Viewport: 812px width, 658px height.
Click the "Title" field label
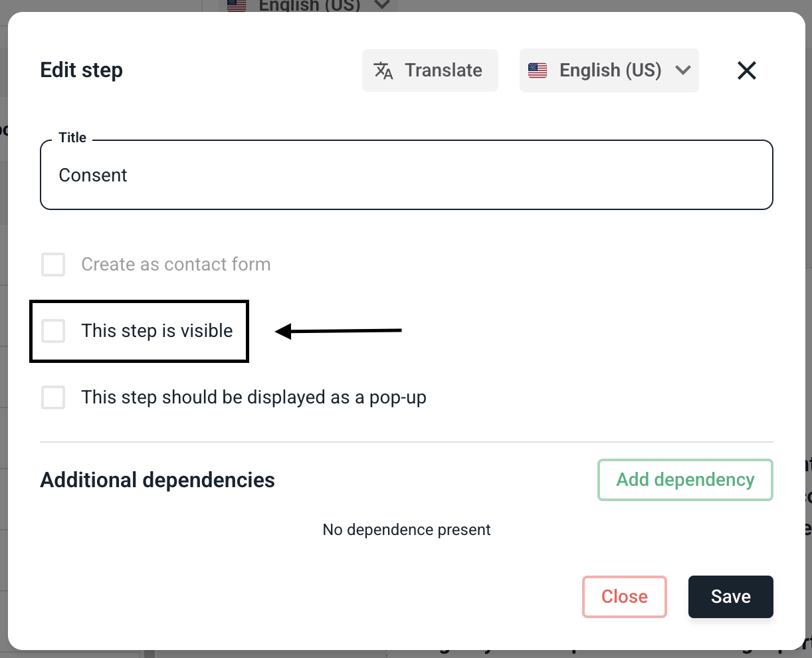(x=72, y=138)
